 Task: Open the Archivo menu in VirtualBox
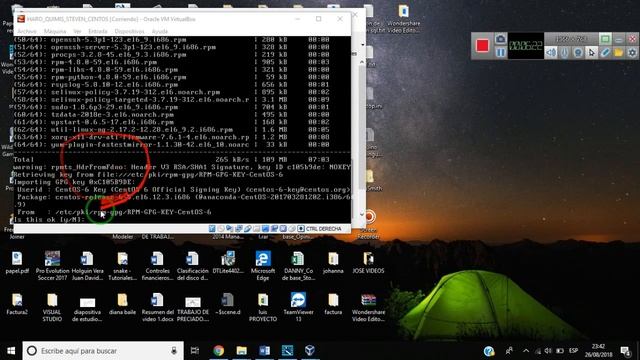point(27,31)
